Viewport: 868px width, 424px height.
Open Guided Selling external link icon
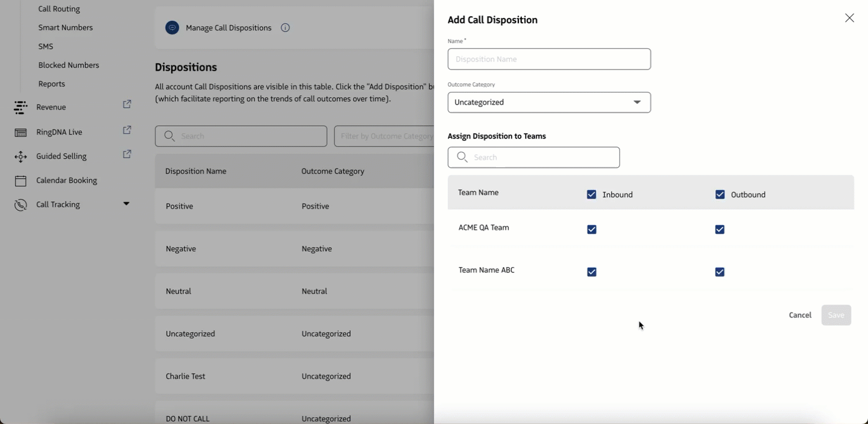point(127,154)
